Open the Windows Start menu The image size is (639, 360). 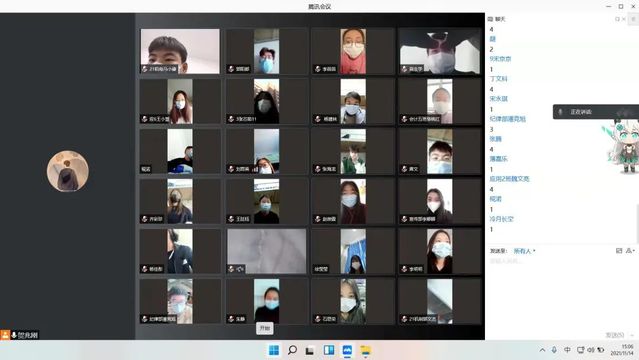click(274, 350)
